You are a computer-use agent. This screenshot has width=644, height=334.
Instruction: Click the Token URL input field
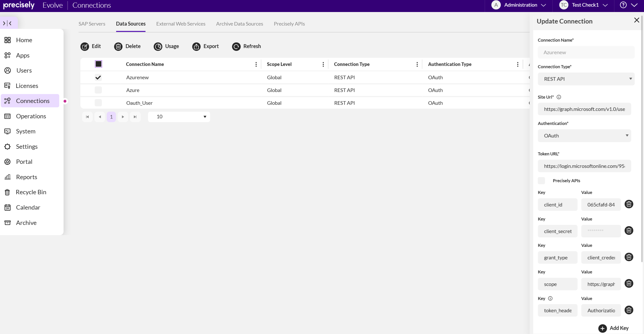click(x=584, y=166)
